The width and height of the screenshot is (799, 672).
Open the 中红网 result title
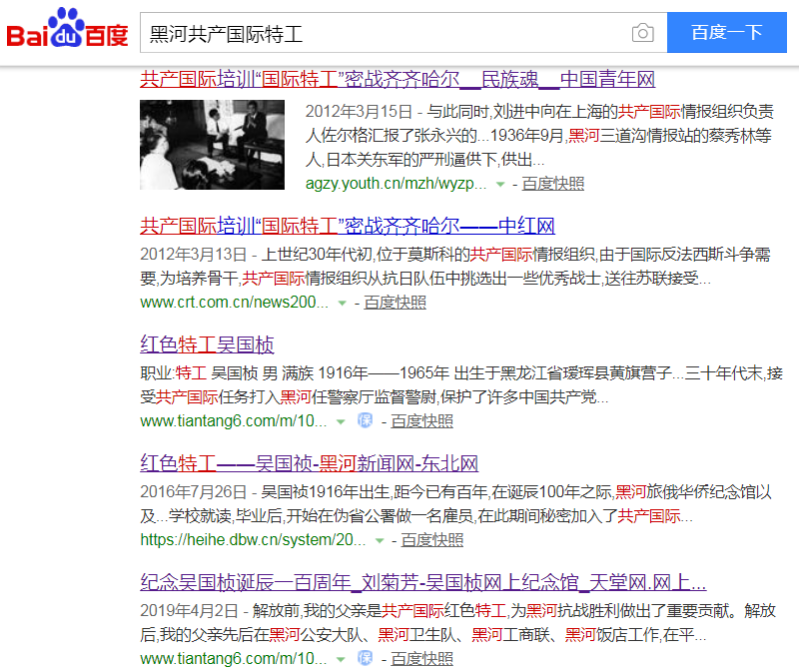[x=348, y=226]
